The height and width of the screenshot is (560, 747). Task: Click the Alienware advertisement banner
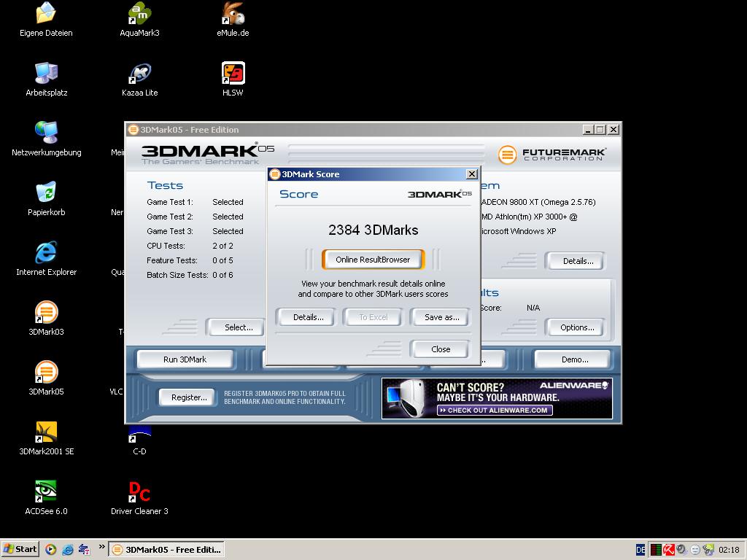click(497, 399)
